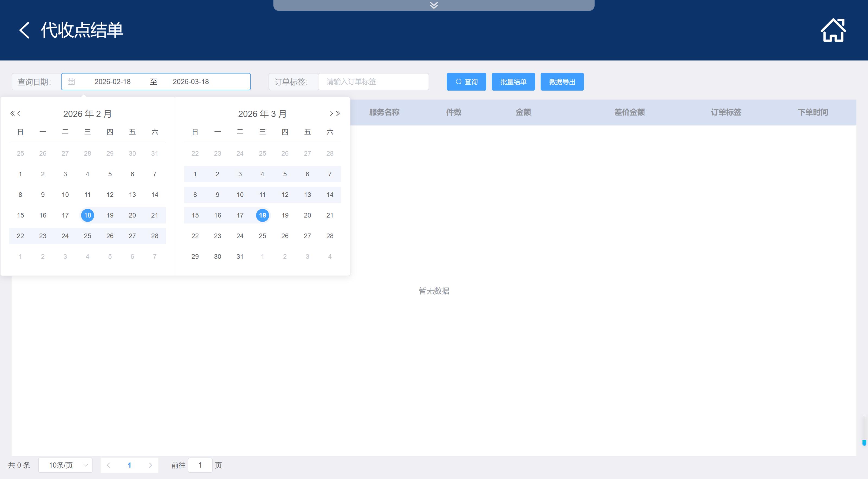Click the 前往 page number input
This screenshot has height=479, width=868.
200,465
